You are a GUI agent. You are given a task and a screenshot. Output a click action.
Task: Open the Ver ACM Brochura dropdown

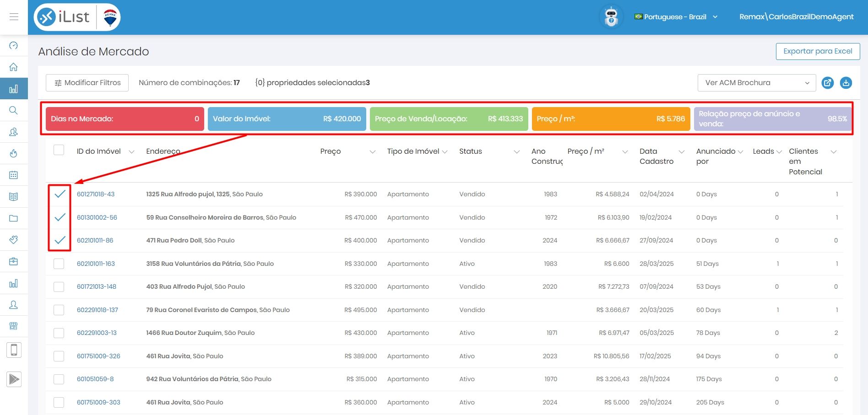pos(757,83)
